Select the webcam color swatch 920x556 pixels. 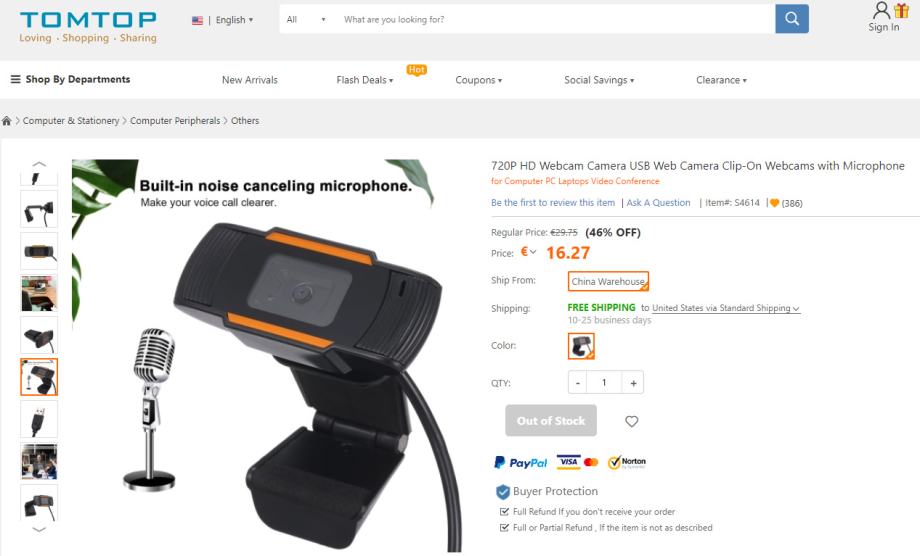click(x=581, y=346)
